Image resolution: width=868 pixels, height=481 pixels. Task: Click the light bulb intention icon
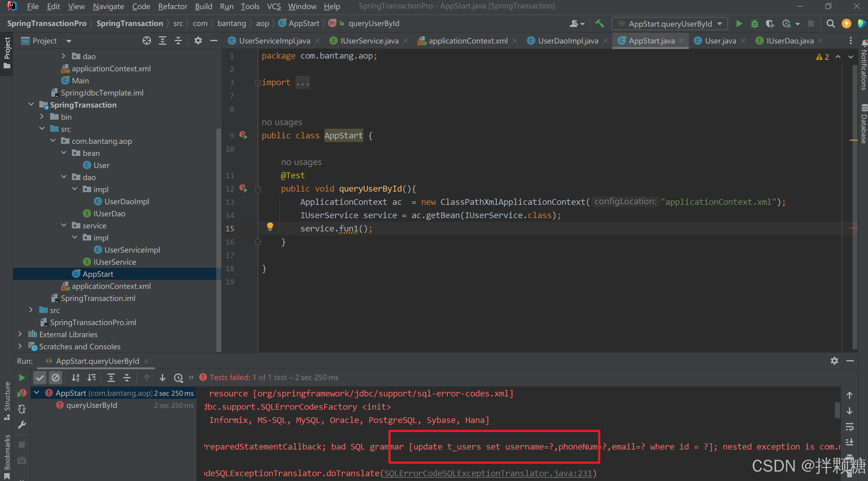(x=270, y=227)
